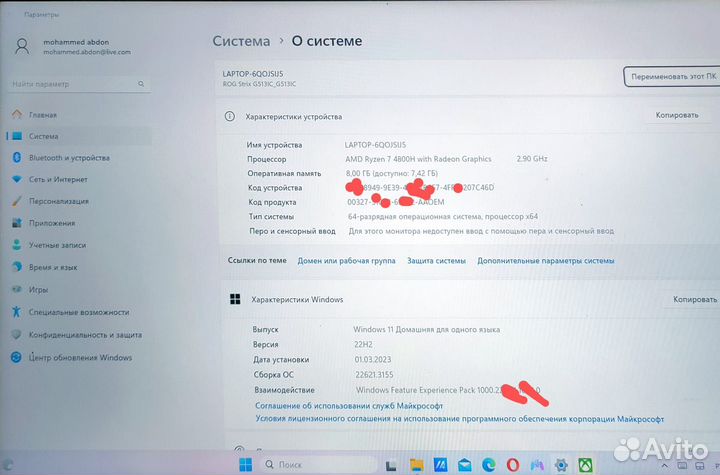Viewport: 720px width, 475px height.
Task: Click the info icon beside Характеристики устройства
Action: 230,116
